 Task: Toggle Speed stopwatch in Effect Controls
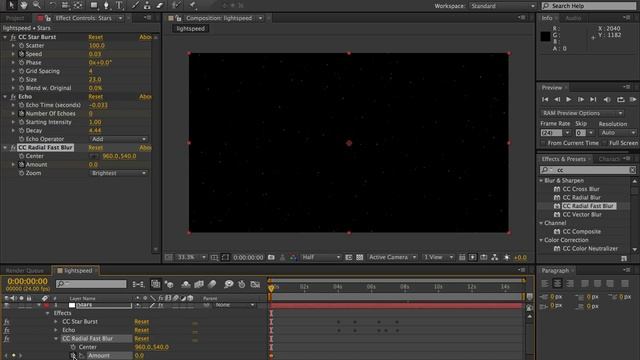(x=22, y=54)
